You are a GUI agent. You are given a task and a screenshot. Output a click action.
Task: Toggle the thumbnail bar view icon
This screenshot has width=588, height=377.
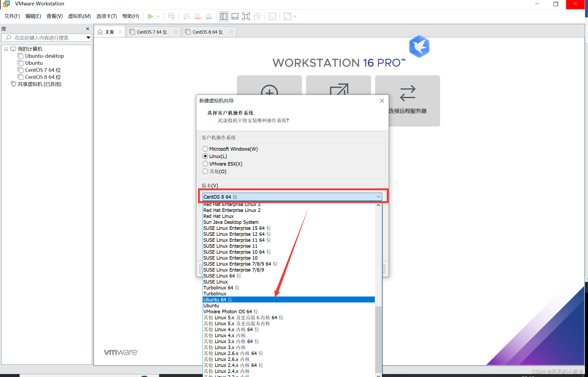pos(235,16)
